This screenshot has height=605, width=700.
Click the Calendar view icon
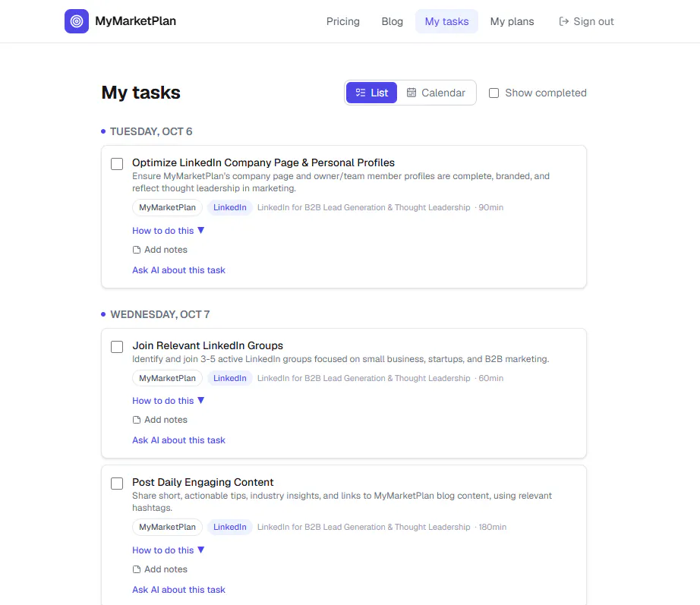click(411, 93)
